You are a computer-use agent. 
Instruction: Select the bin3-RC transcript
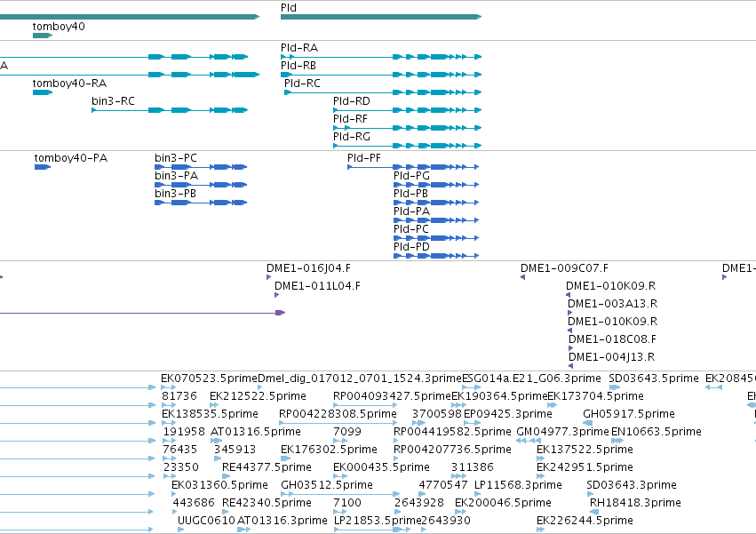click(x=170, y=110)
